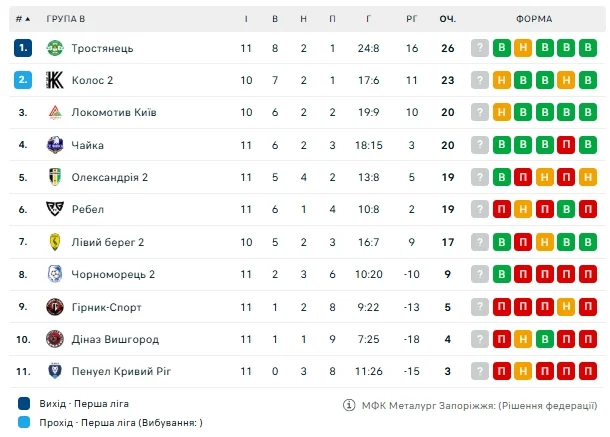
Task: Click Діназ Вишгород's gray question-mark form box
Action: click(480, 339)
